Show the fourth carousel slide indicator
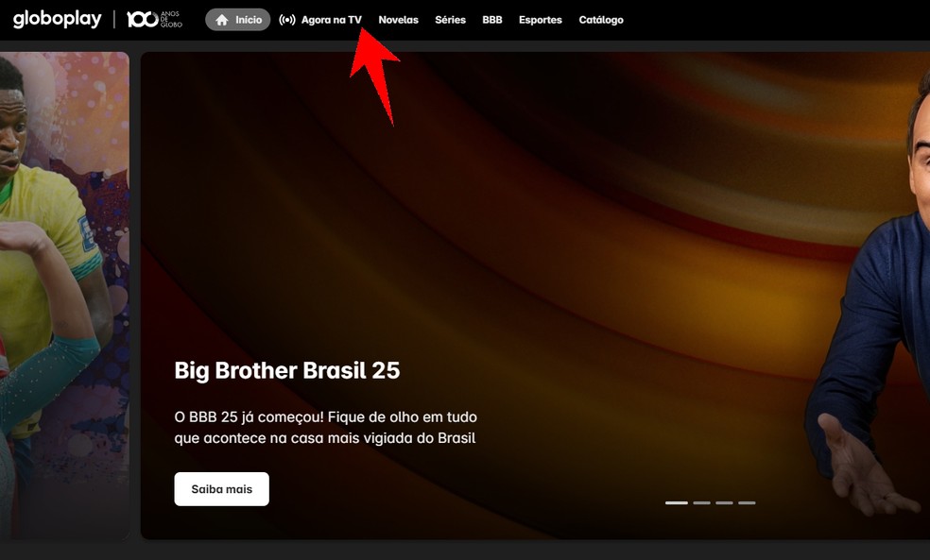Image resolution: width=930 pixels, height=560 pixels. point(747,502)
